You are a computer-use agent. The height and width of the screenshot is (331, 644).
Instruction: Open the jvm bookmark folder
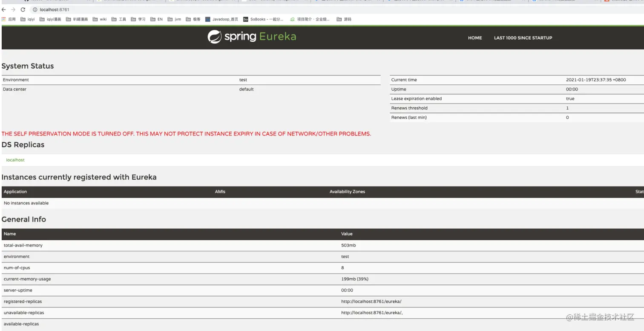[174, 19]
